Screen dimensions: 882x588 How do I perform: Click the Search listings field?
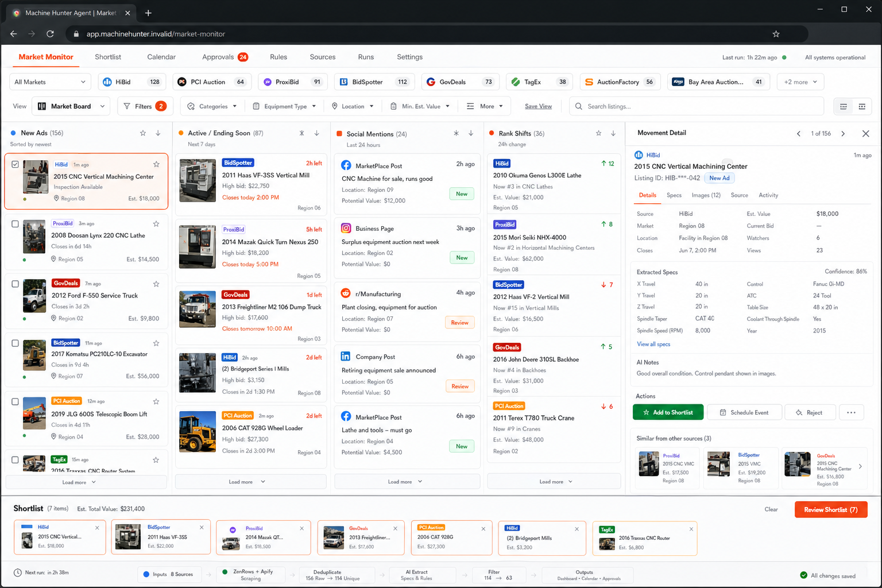697,106
